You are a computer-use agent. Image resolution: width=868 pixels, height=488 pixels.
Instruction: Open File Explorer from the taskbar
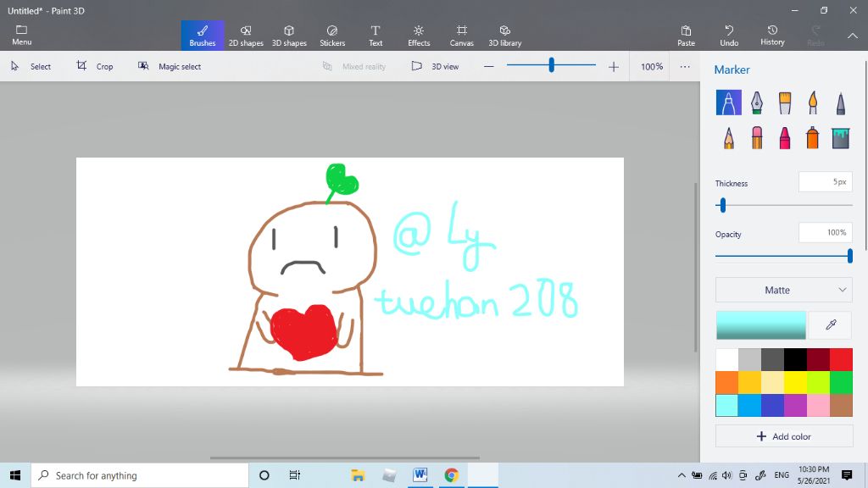358,475
